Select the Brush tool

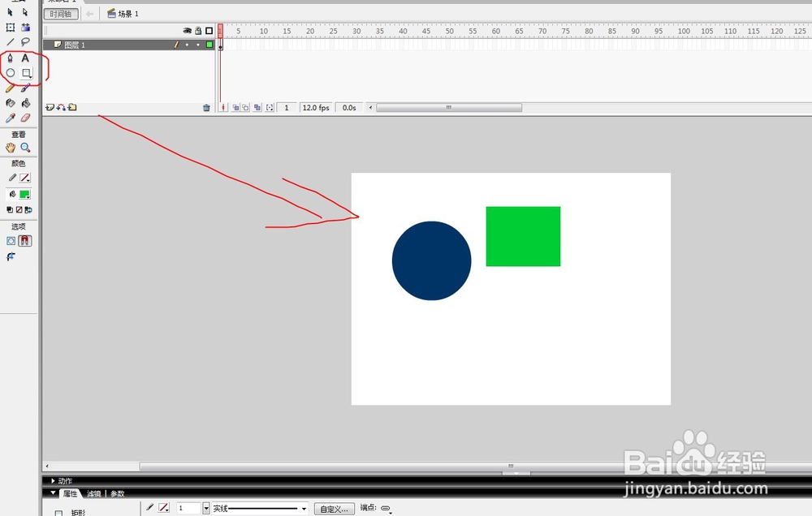(25, 88)
